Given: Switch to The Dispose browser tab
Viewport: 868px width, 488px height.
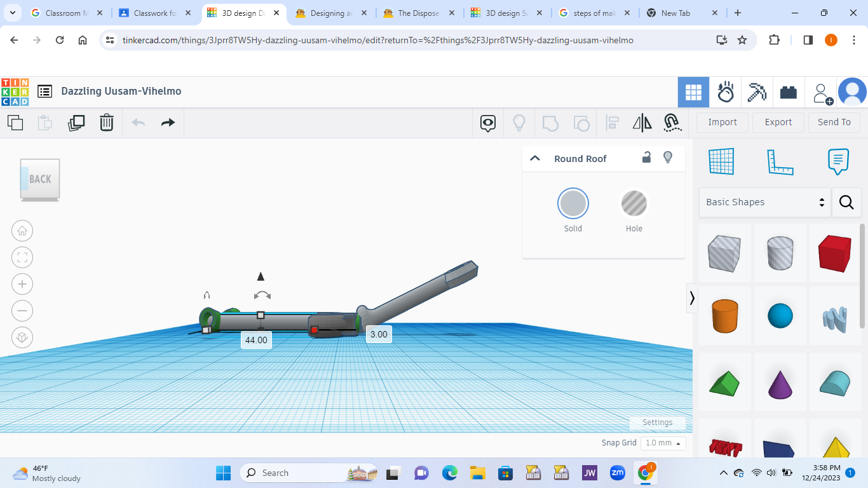Looking at the screenshot, I should pos(417,13).
